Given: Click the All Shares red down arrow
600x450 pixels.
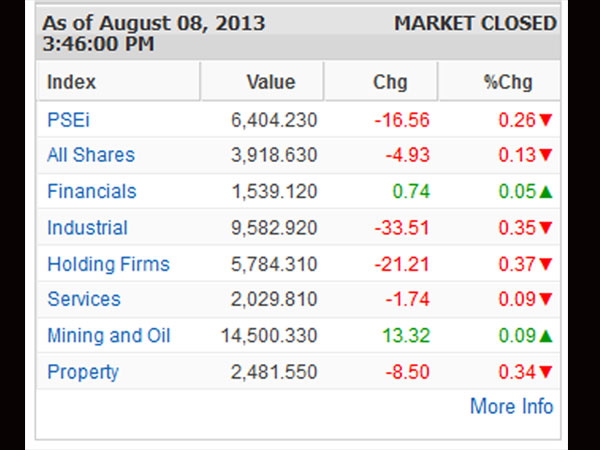Looking at the screenshot, I should pos(546,156).
